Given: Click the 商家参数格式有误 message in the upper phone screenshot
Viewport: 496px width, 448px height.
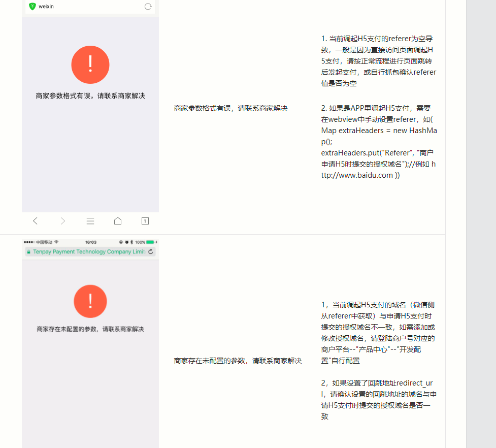Looking at the screenshot, I should [90, 96].
